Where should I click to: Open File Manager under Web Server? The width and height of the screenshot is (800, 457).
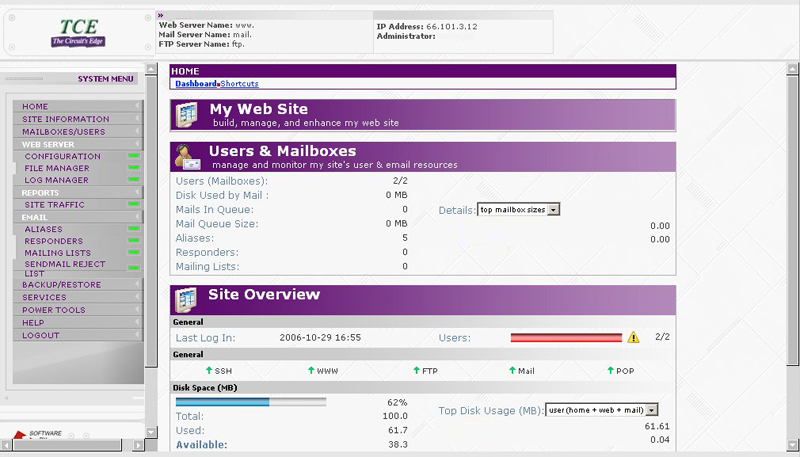coord(57,168)
